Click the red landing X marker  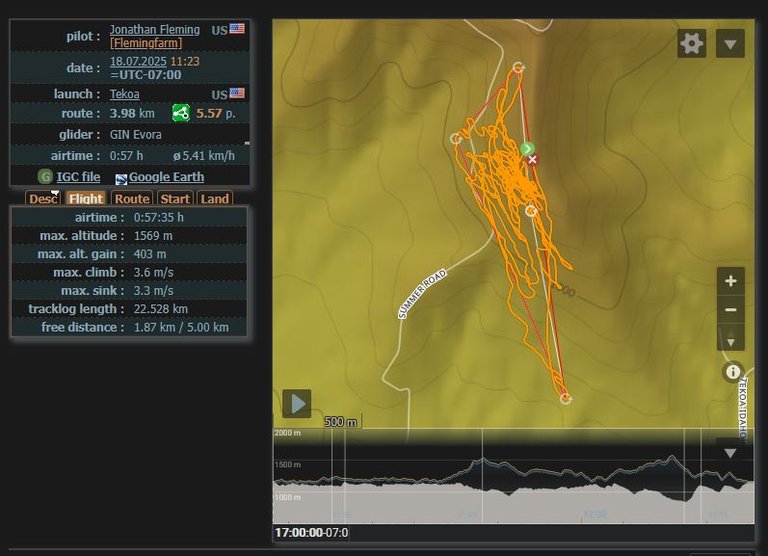tap(533, 160)
